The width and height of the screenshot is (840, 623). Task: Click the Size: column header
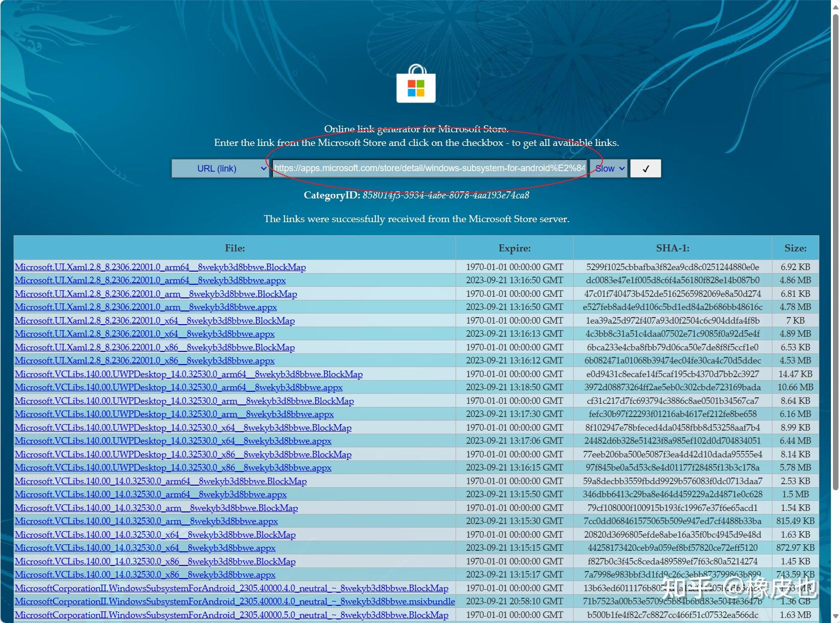[x=796, y=248]
